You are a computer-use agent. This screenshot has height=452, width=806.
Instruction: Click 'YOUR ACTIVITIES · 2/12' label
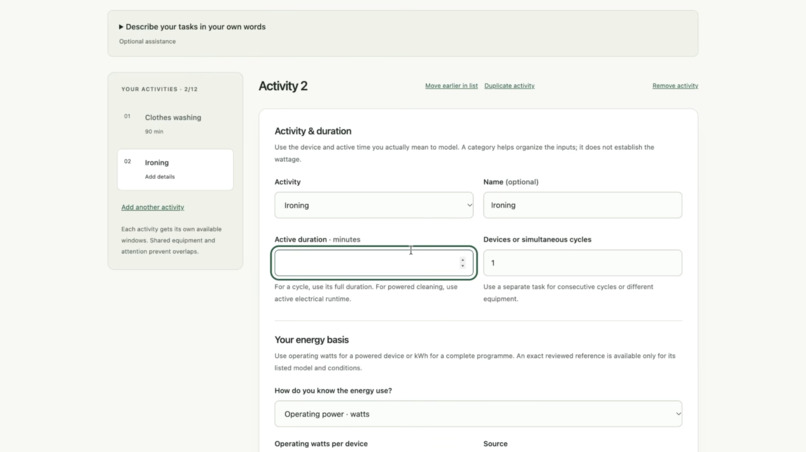(159, 89)
